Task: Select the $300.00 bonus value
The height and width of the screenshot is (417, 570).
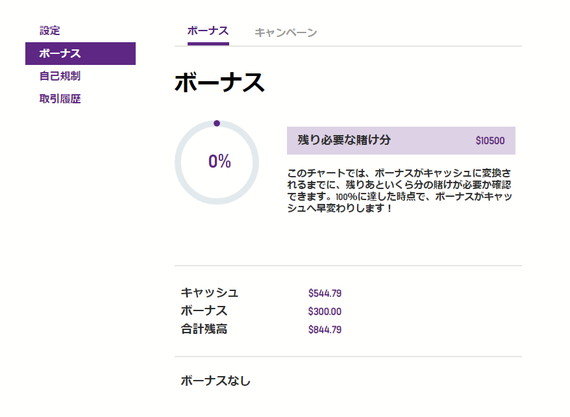Action: 325,311
